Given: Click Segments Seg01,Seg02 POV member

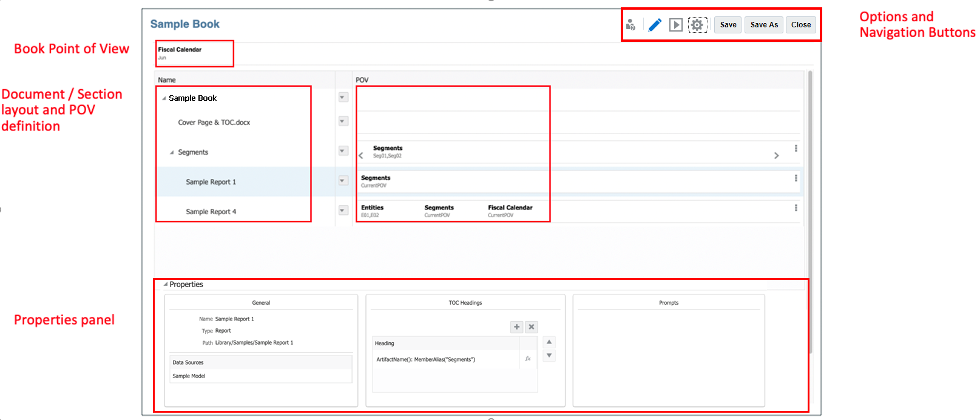Looking at the screenshot, I should [x=388, y=152].
